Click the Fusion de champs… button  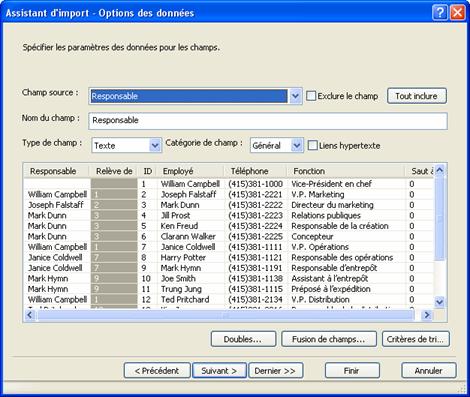(x=329, y=339)
